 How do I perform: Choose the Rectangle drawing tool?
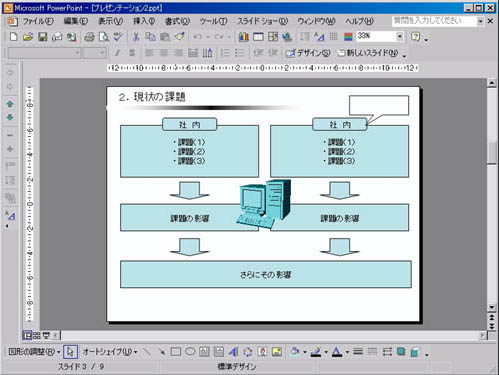pyautogui.click(x=176, y=351)
